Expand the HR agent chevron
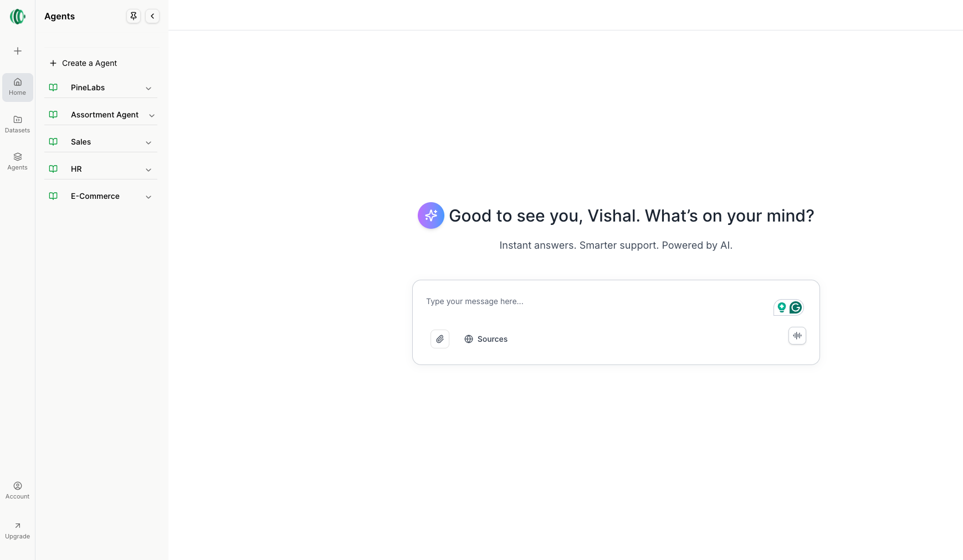 148,169
